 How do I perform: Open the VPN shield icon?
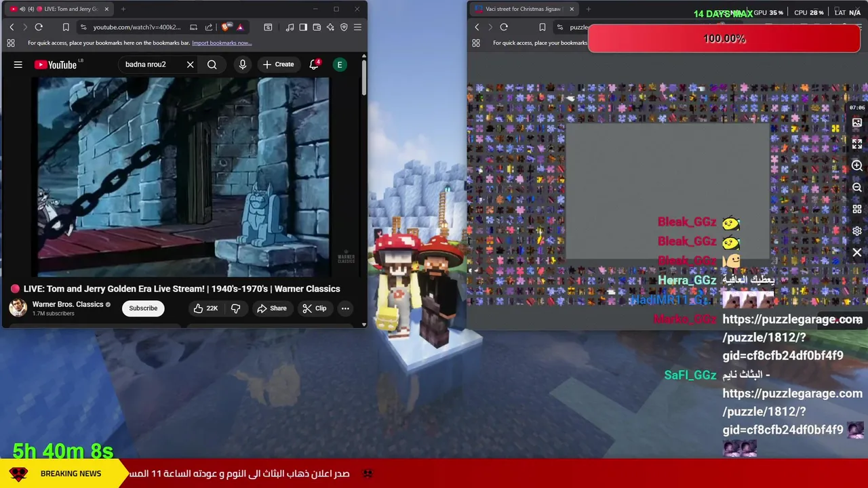[x=344, y=27]
